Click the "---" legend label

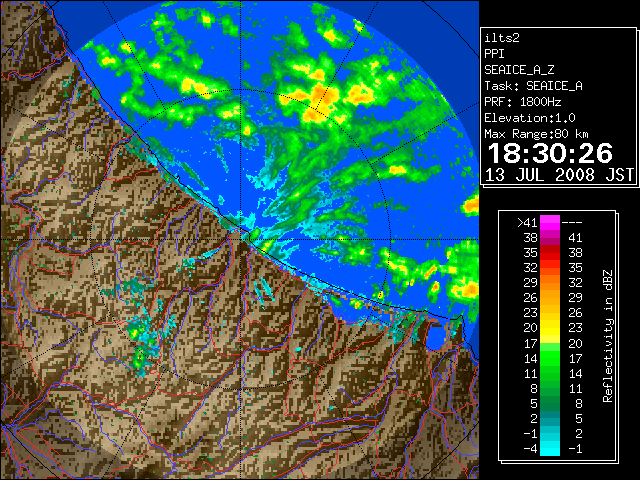pos(572,223)
